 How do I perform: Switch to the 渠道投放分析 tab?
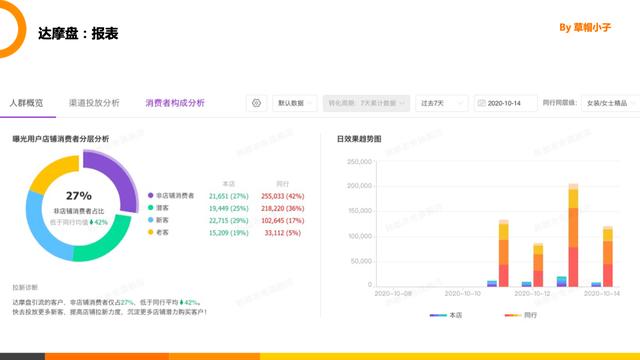(x=94, y=103)
